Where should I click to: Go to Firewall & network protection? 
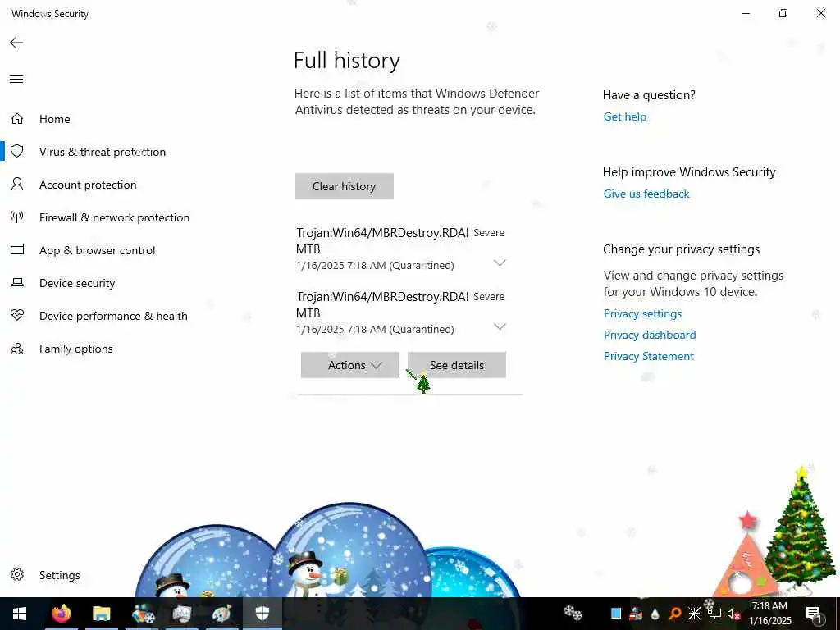click(x=114, y=217)
